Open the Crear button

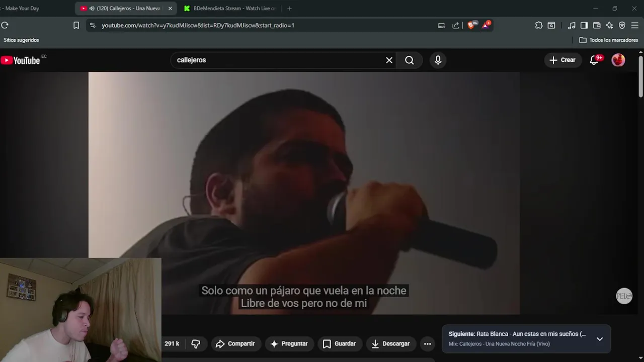(x=562, y=60)
